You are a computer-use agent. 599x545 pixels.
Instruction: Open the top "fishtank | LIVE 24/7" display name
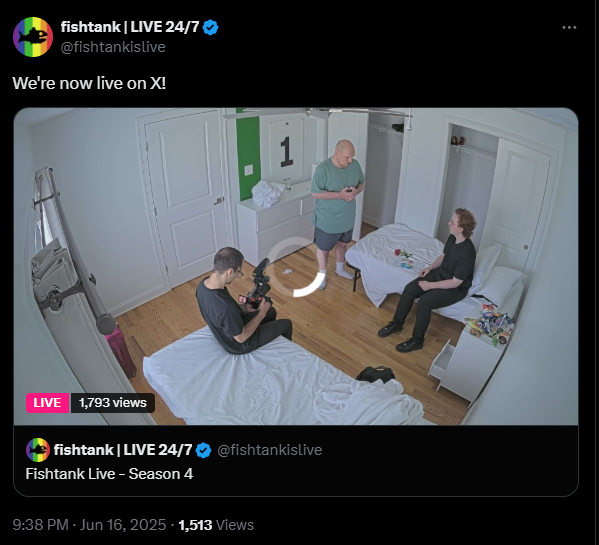[x=130, y=27]
